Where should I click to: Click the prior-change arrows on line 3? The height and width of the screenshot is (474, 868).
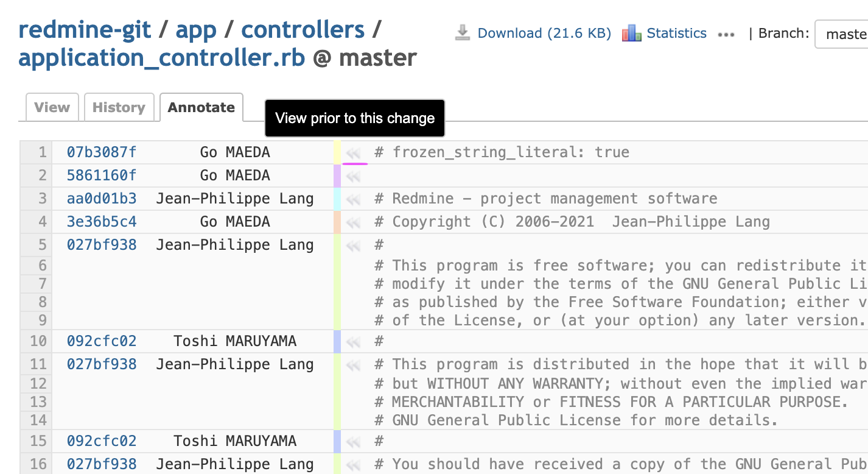pos(354,199)
